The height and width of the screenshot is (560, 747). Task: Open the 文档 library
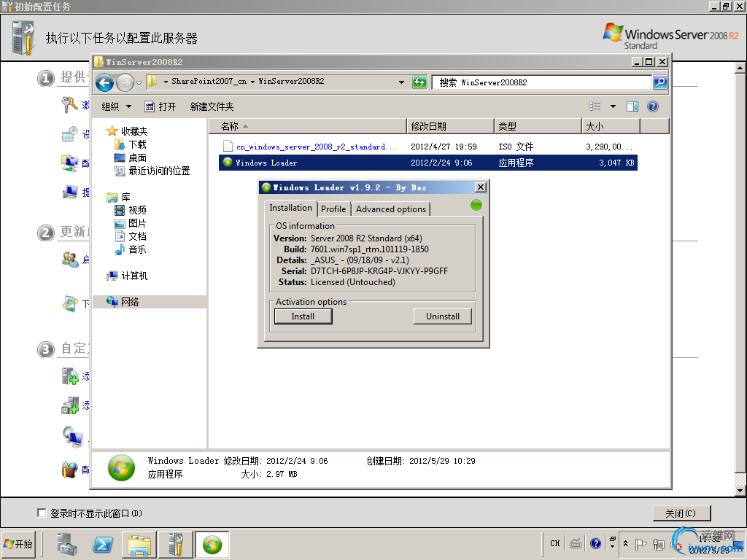[x=131, y=236]
